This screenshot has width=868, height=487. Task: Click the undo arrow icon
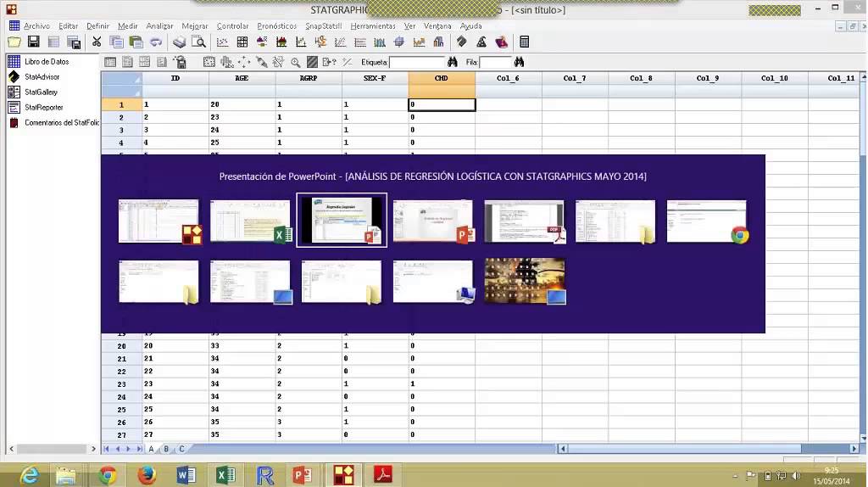click(156, 42)
